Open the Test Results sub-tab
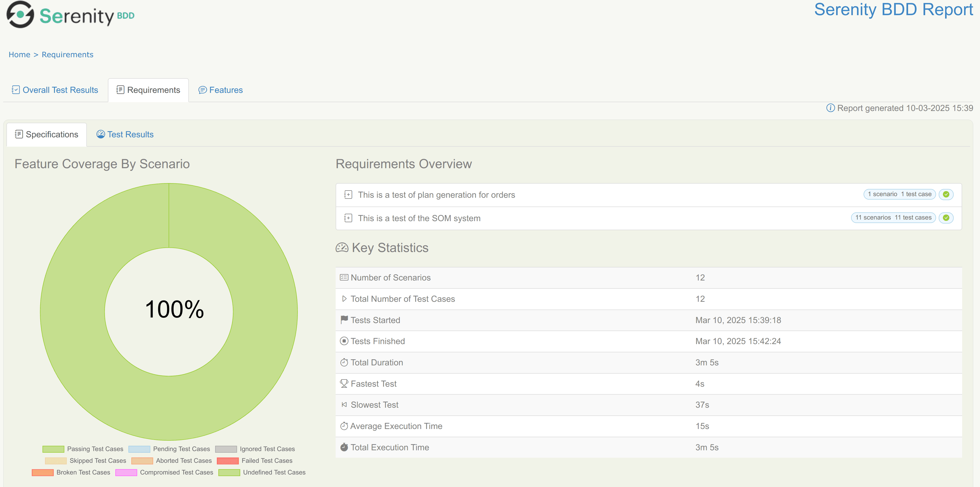Image resolution: width=980 pixels, height=487 pixels. pyautogui.click(x=125, y=135)
